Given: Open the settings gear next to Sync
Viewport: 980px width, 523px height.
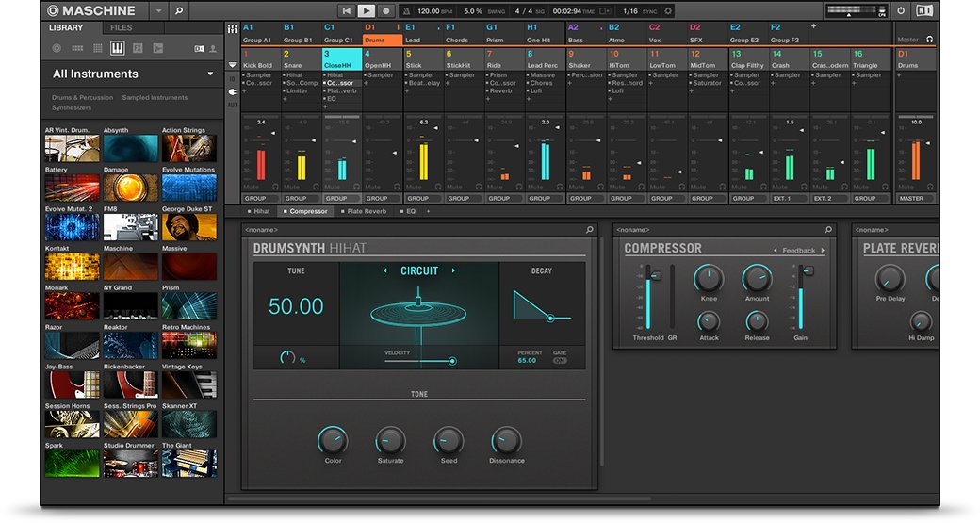Looking at the screenshot, I should pos(668,11).
